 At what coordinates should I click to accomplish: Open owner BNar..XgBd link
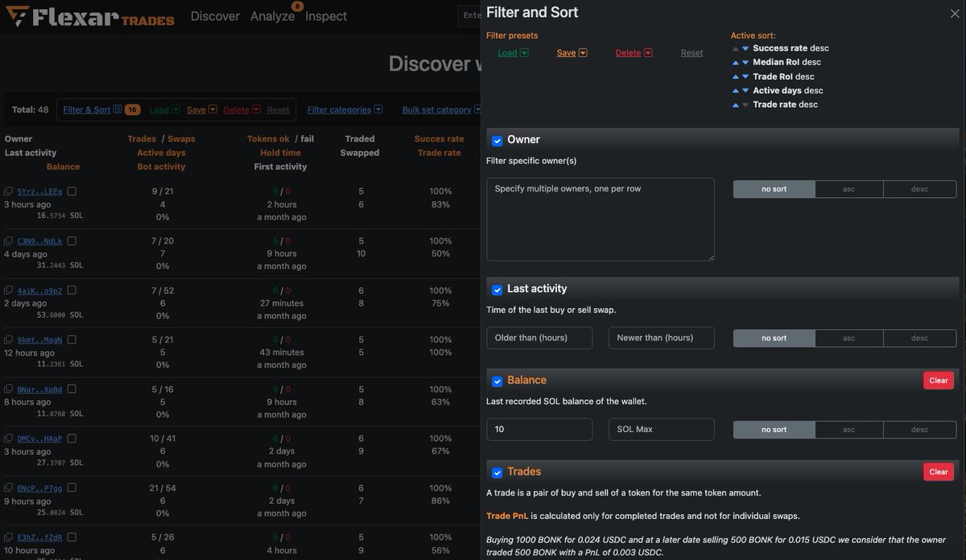coord(39,389)
